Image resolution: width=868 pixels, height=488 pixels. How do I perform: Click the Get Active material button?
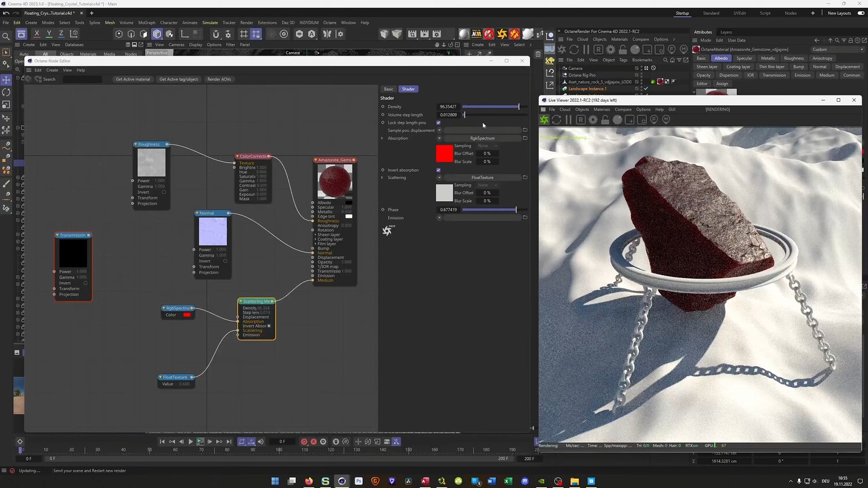pos(133,79)
